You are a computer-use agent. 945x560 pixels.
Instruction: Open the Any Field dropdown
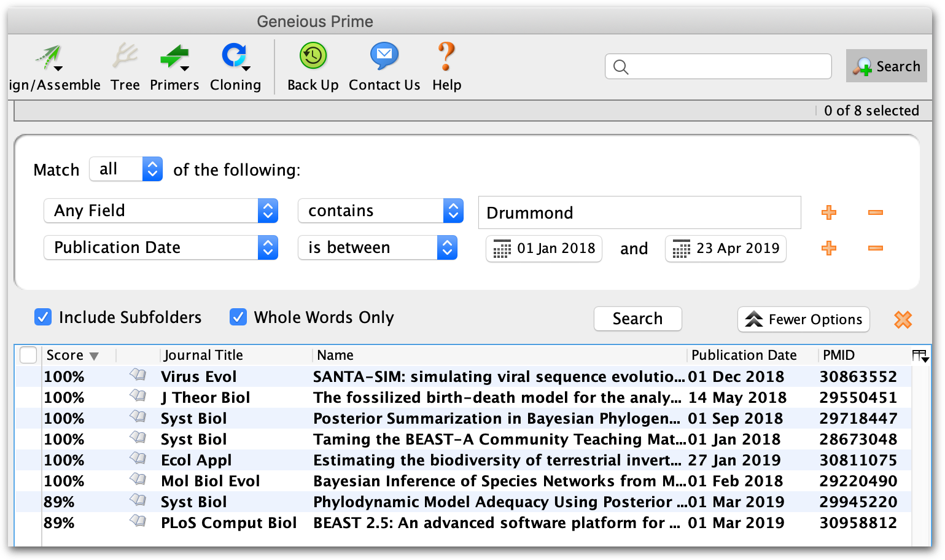[x=161, y=211]
